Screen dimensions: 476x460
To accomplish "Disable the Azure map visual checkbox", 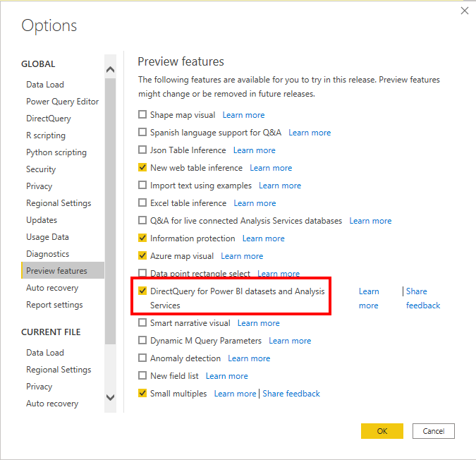I will pyautogui.click(x=142, y=255).
